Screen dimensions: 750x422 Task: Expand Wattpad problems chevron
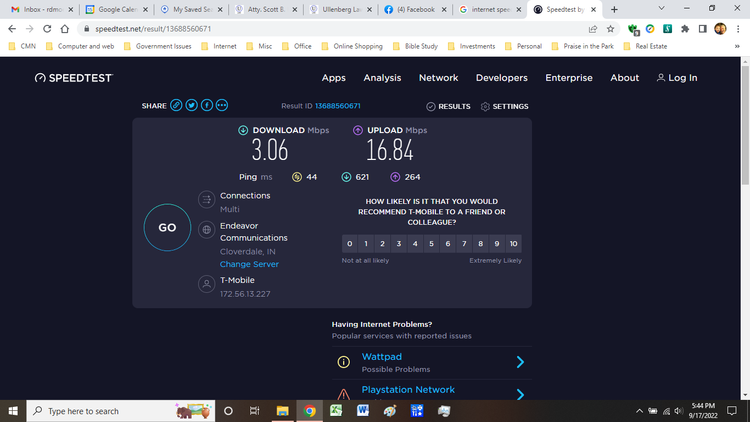pyautogui.click(x=520, y=362)
